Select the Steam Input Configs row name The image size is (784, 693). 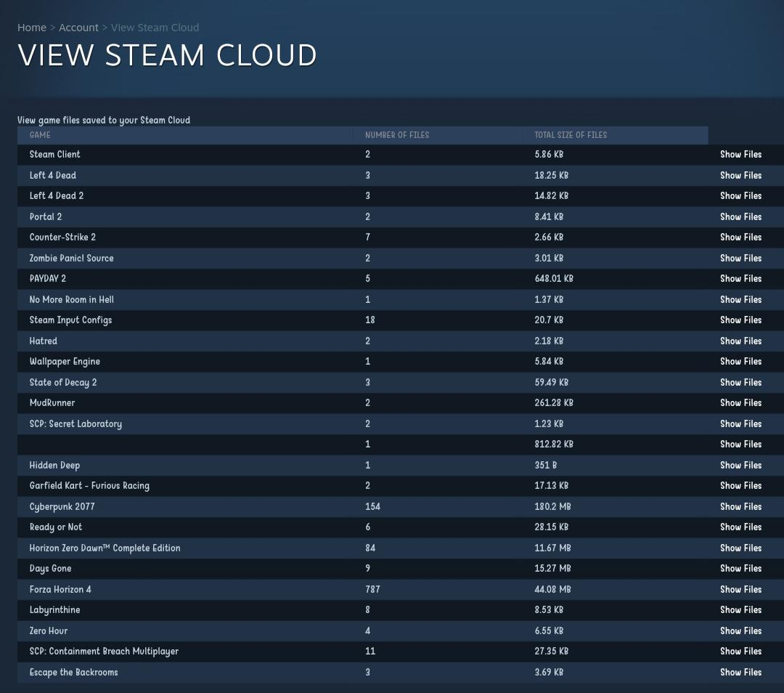click(x=70, y=320)
